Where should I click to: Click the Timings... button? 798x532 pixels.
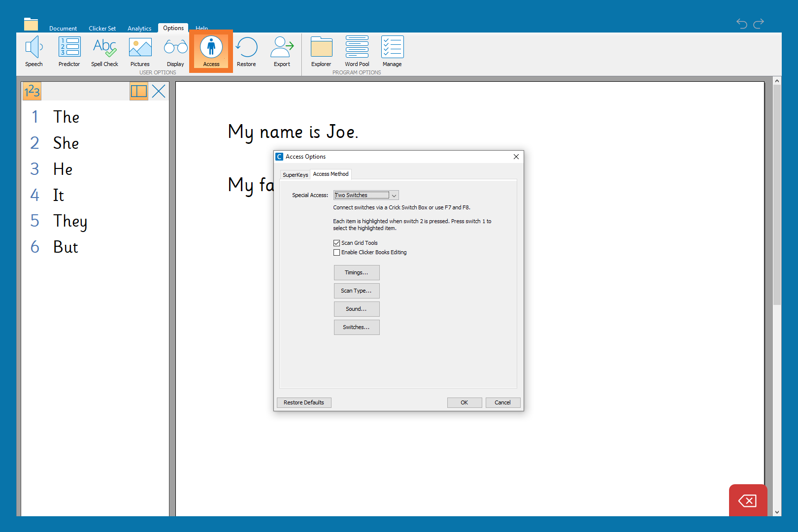click(x=357, y=272)
